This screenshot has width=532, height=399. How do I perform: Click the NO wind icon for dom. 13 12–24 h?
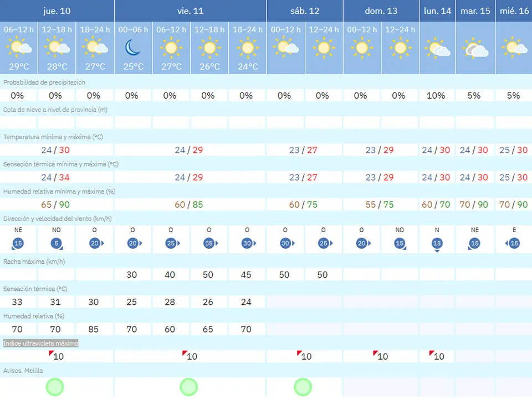(x=400, y=244)
